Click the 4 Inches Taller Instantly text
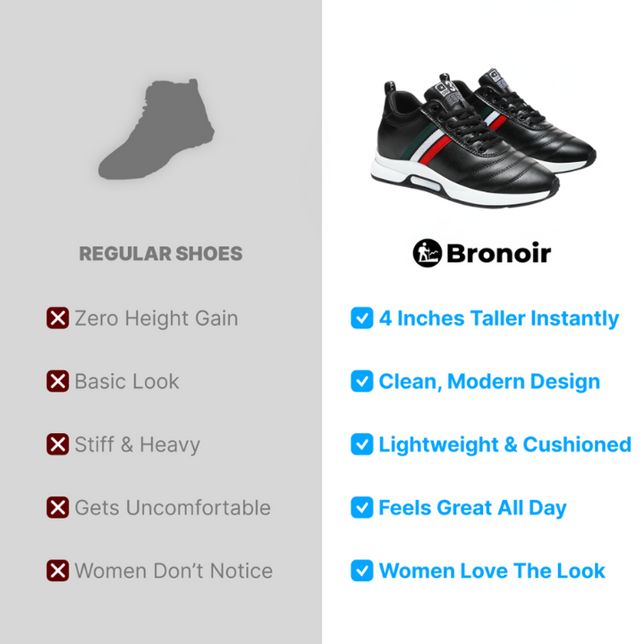Viewport: 644px width, 644px height. pos(498,318)
